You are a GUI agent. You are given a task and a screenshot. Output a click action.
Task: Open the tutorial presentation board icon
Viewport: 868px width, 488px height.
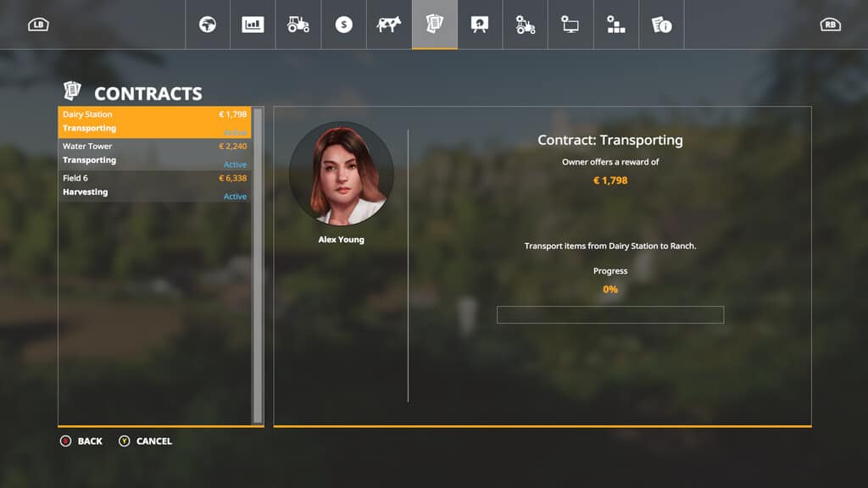coord(480,25)
